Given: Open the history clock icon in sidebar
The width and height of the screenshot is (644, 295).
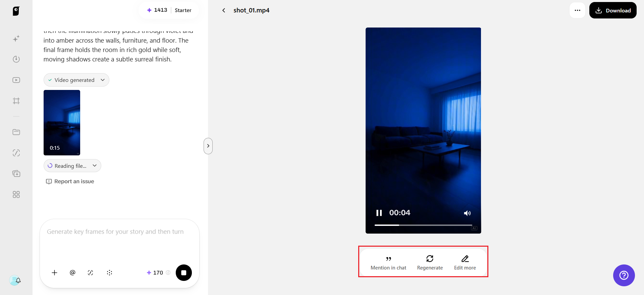Looking at the screenshot, I should [16, 59].
